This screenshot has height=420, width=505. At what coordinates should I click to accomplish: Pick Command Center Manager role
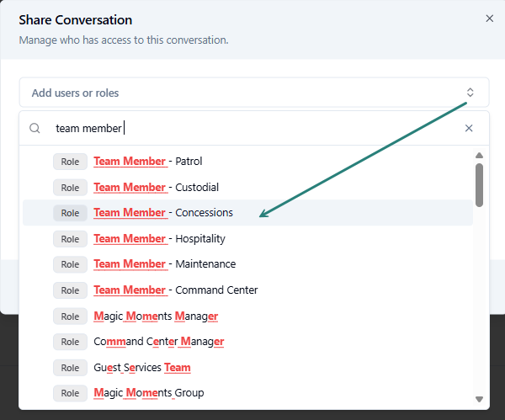click(158, 342)
